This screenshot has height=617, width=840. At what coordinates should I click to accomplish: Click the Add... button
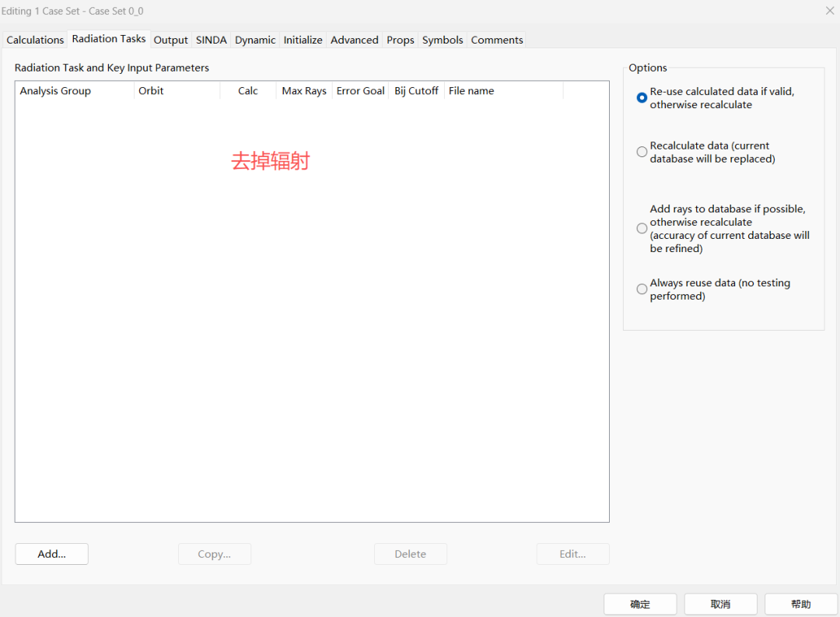pyautogui.click(x=51, y=554)
